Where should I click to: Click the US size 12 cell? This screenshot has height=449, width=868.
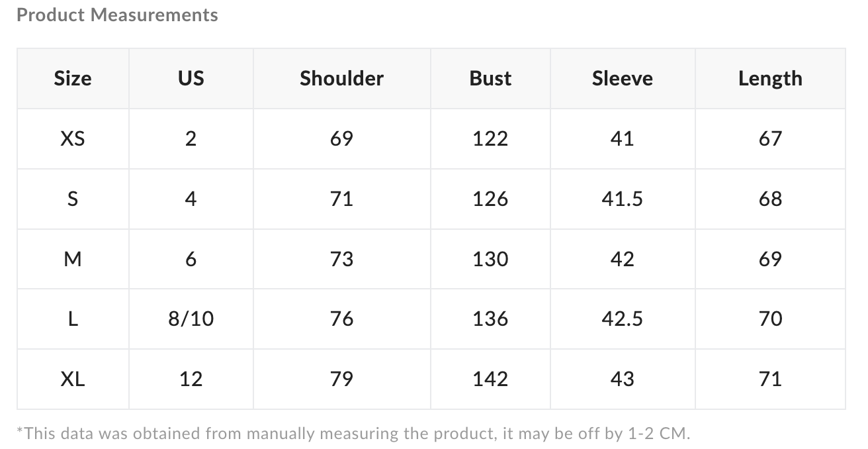tap(191, 379)
